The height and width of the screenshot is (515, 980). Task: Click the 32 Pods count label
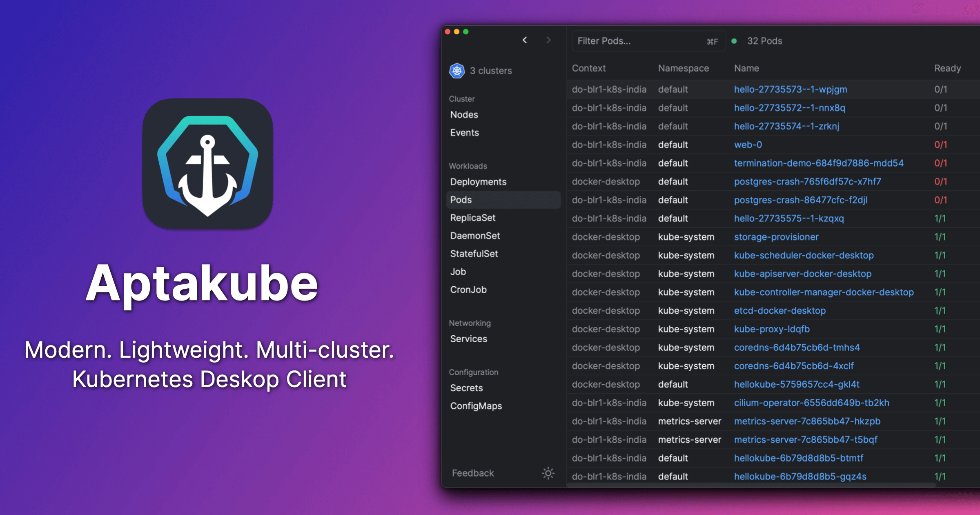pos(764,41)
